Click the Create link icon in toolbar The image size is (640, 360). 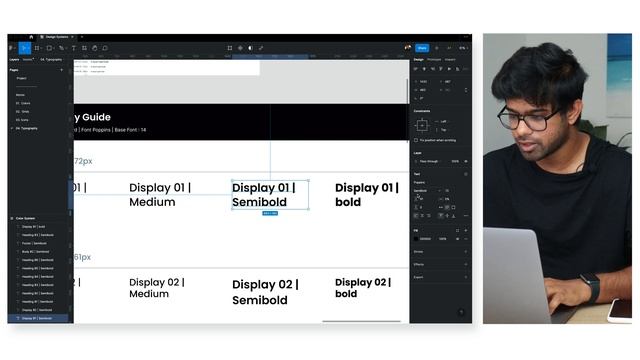point(261,48)
